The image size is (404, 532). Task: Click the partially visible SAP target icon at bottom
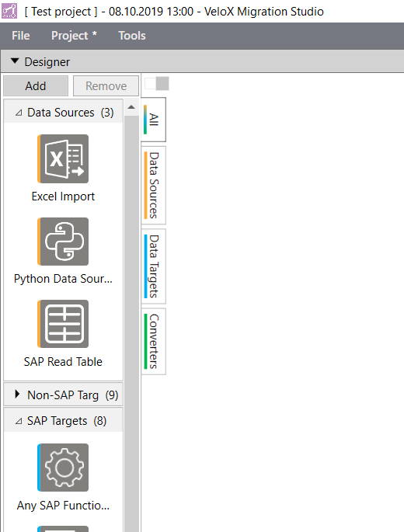point(63,529)
